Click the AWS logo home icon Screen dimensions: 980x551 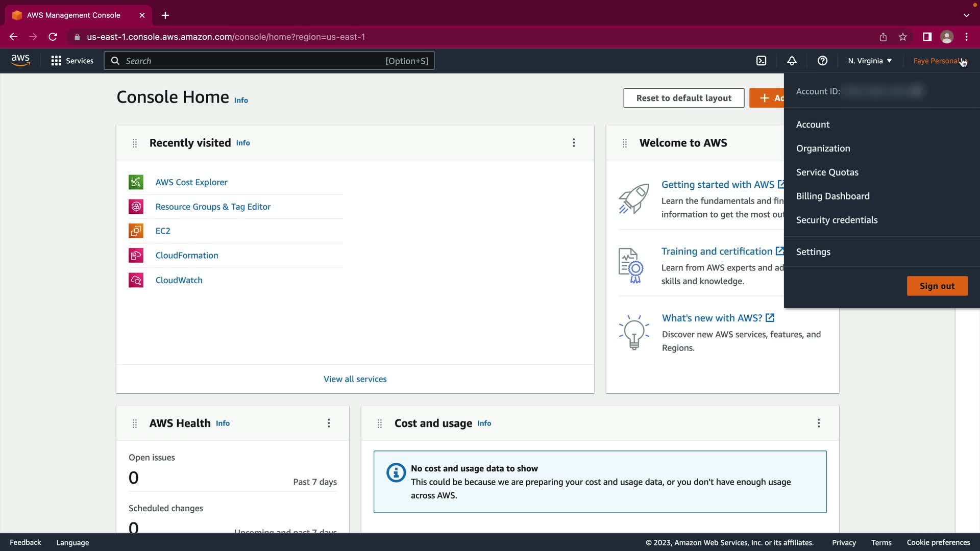click(20, 61)
